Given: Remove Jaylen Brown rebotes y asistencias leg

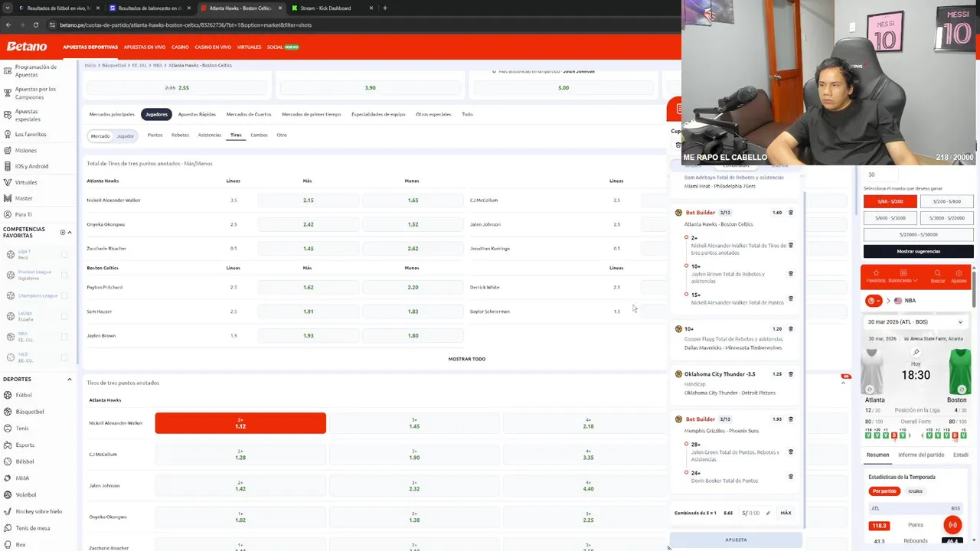Looking at the screenshot, I should [x=791, y=274].
